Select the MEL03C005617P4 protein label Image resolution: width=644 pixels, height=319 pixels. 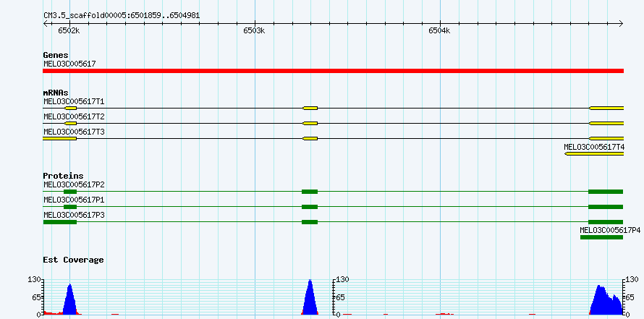(x=610, y=230)
